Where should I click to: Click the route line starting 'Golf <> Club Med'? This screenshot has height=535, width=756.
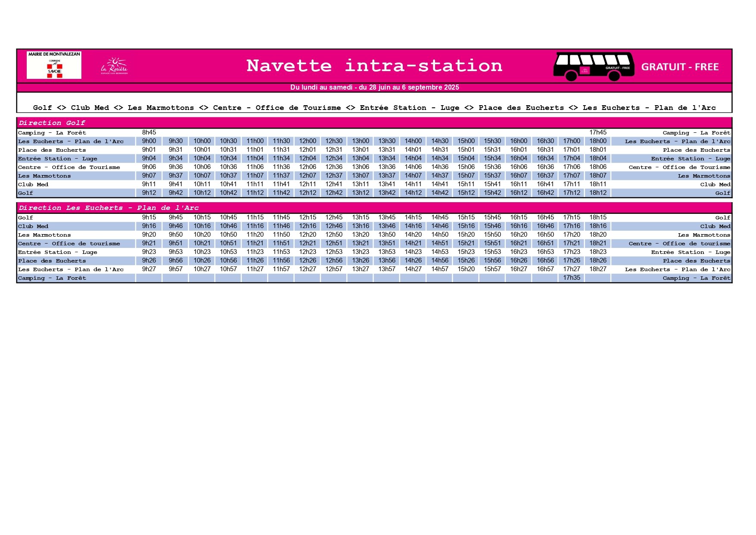coord(374,108)
